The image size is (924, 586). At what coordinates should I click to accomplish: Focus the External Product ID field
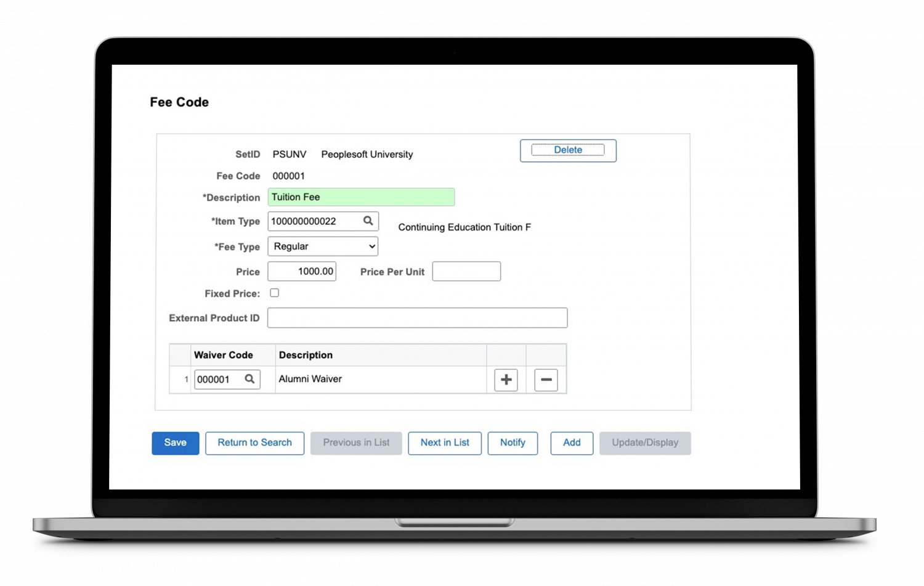tap(417, 318)
